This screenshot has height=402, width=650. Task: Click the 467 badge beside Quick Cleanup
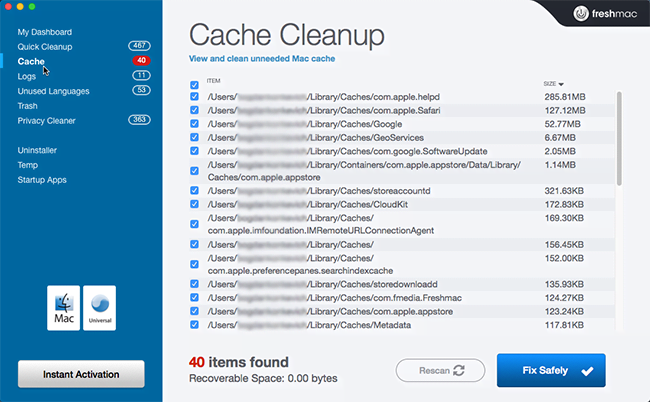139,46
